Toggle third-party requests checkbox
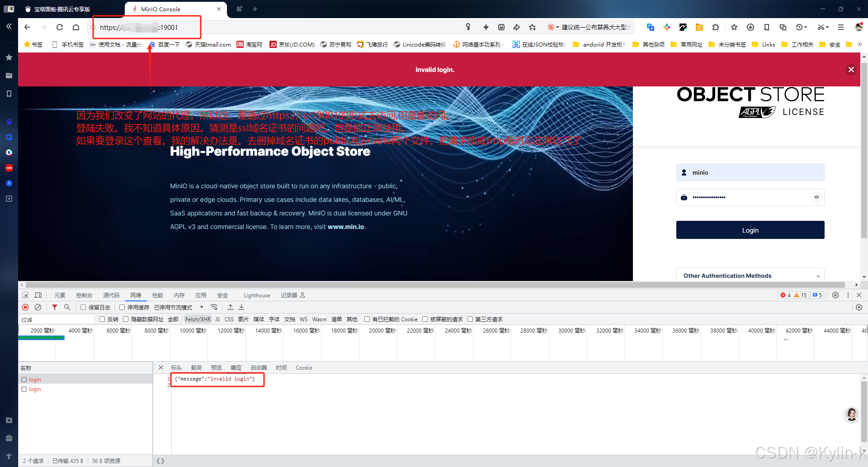This screenshot has height=467, width=868. coord(470,319)
